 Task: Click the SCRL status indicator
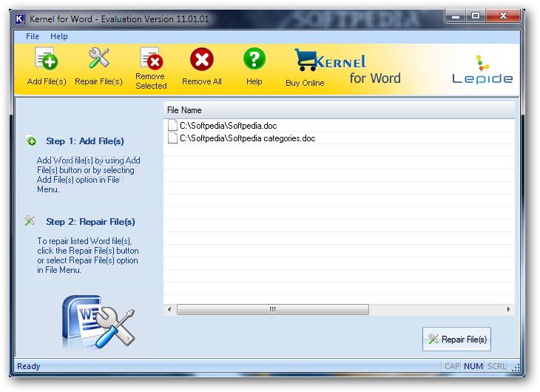tap(496, 366)
